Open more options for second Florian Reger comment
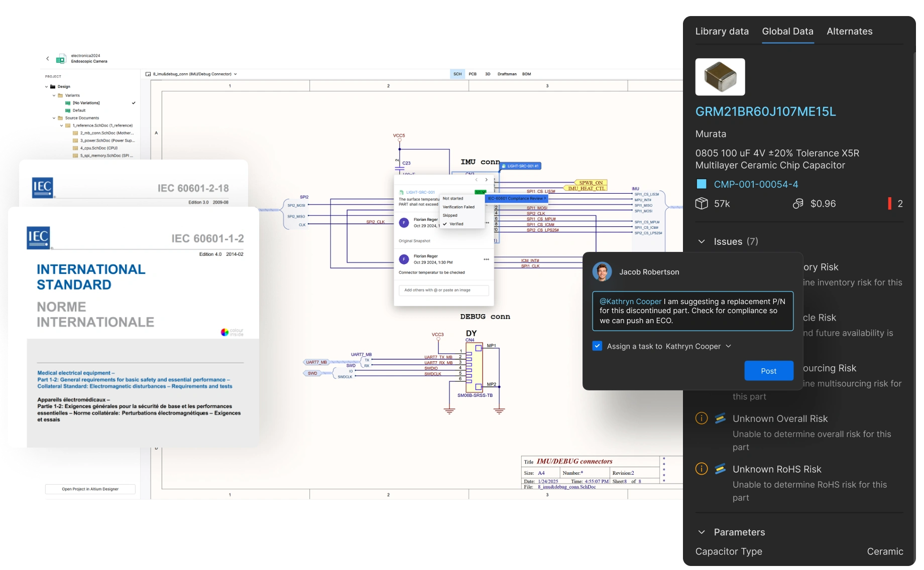The image size is (924, 570). (486, 259)
